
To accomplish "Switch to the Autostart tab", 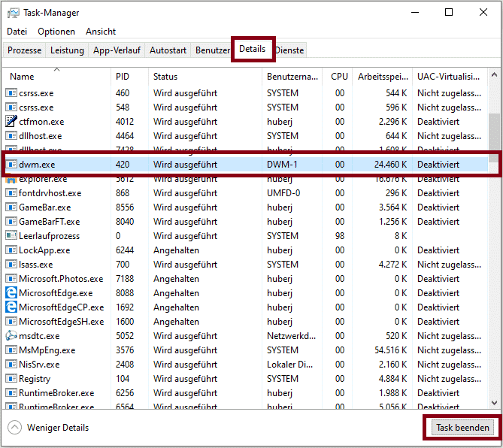I will 168,50.
